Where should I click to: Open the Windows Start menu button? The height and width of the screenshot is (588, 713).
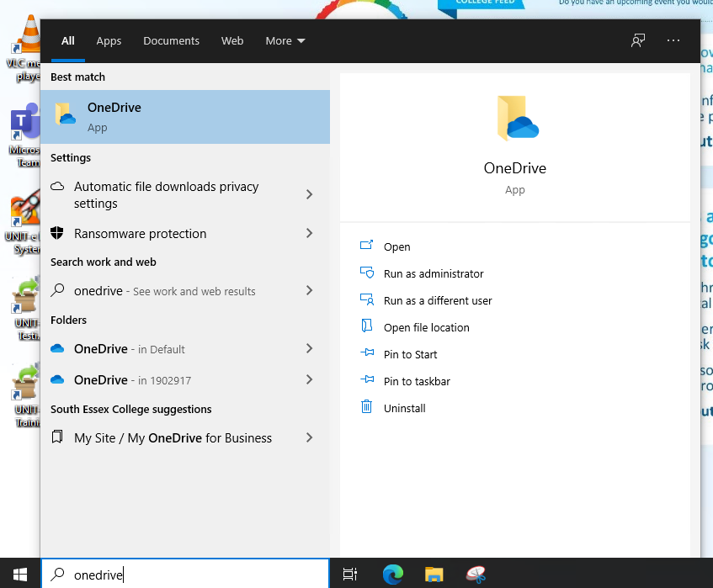click(20, 575)
